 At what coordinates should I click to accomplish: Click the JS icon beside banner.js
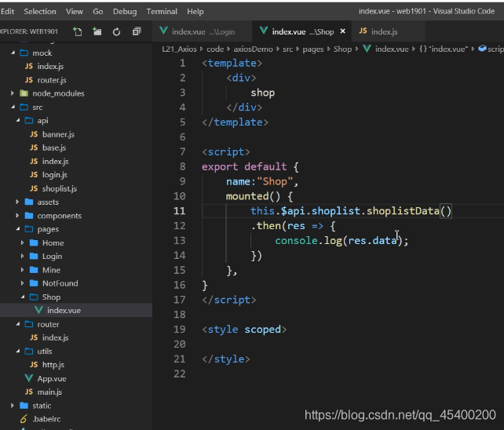click(x=34, y=134)
